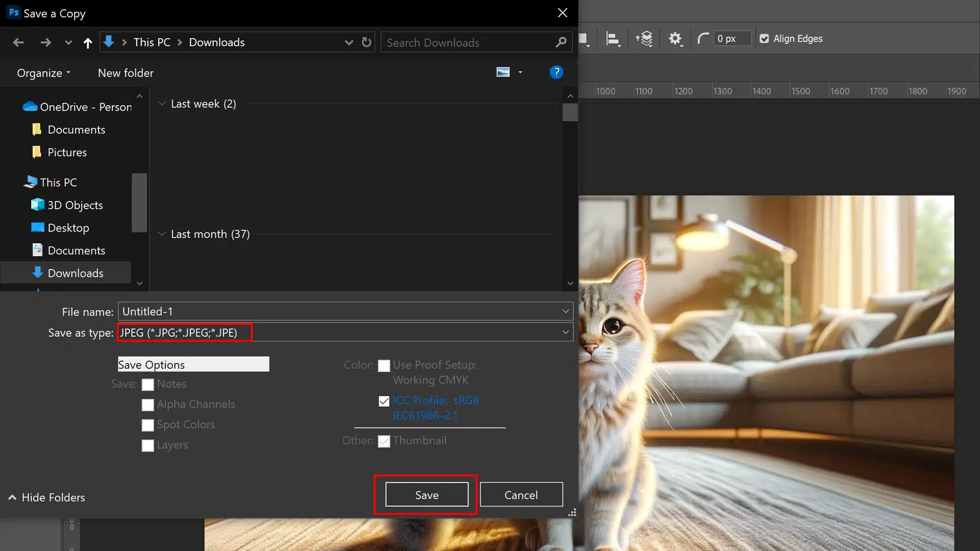Open recent locations chevron beside the forward arrow
980x551 pixels.
[x=68, y=43]
